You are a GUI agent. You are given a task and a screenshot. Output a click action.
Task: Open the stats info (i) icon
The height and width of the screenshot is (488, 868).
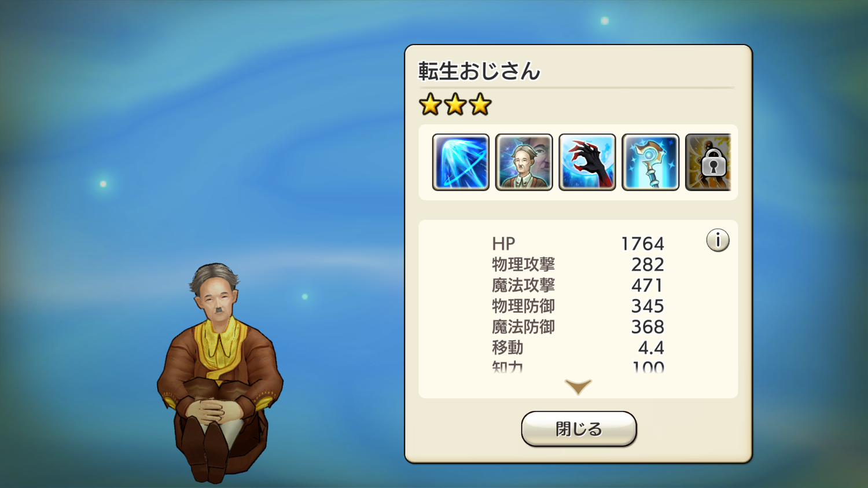point(718,240)
